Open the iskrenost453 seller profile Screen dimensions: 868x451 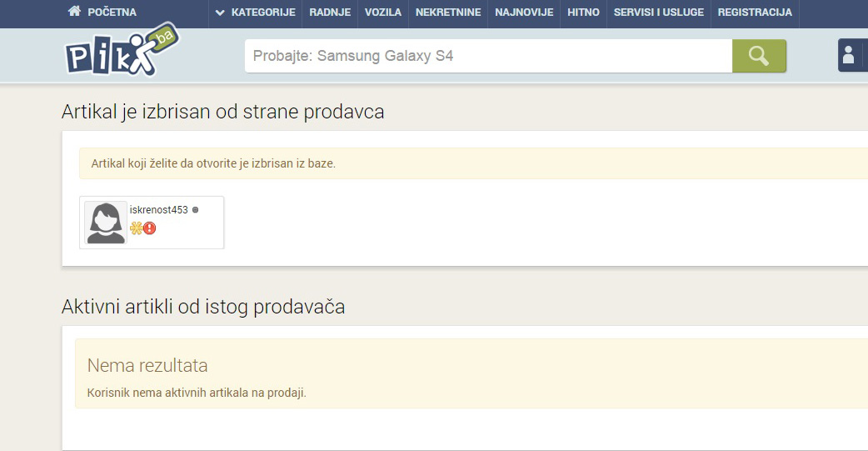(159, 210)
